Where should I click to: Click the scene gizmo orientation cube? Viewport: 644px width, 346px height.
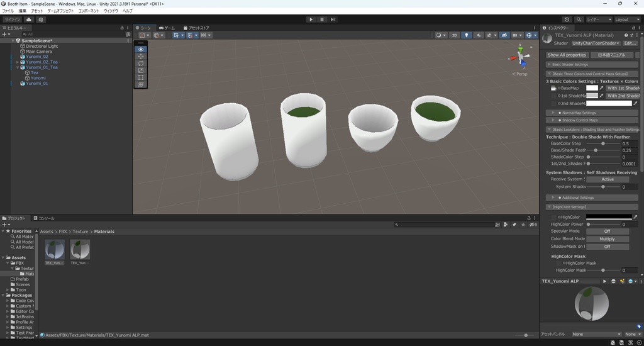pyautogui.click(x=520, y=57)
